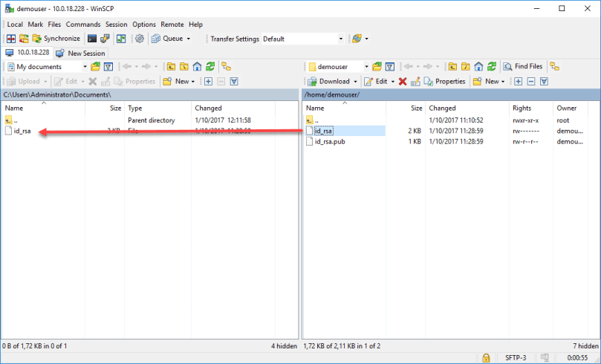601x364 pixels.
Task: Open the Local menu
Action: coord(15,25)
